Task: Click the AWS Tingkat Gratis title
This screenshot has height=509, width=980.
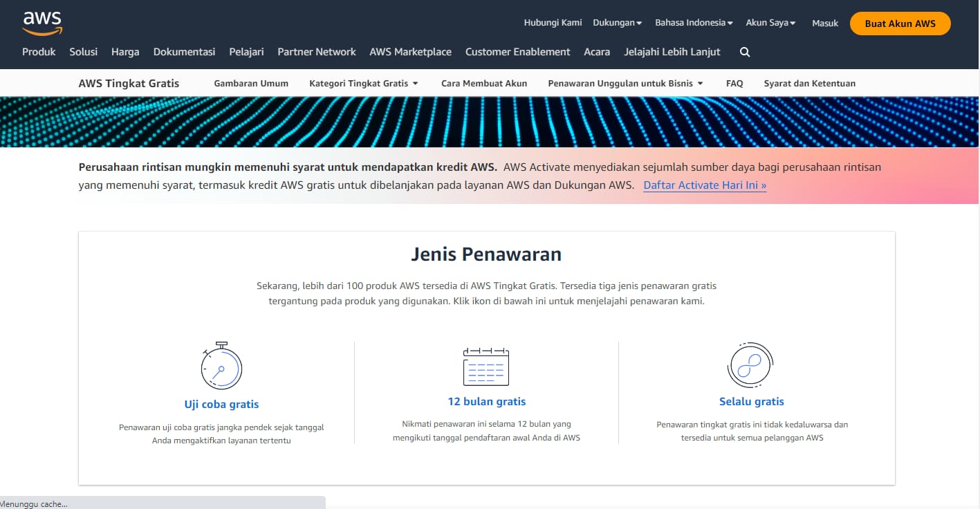Action: pyautogui.click(x=129, y=83)
